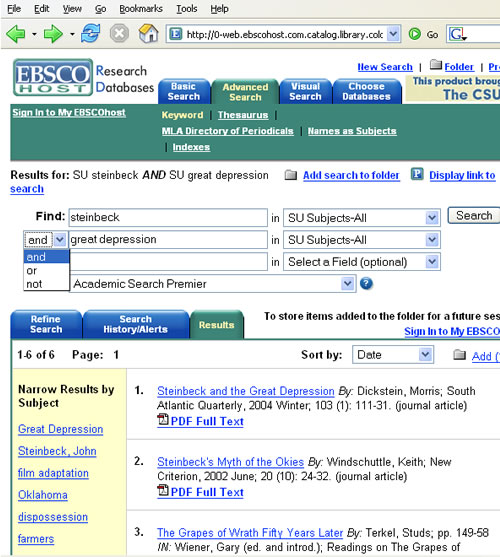Click the browser Forward arrow icon
The width and height of the screenshot is (500, 557).
[53, 34]
